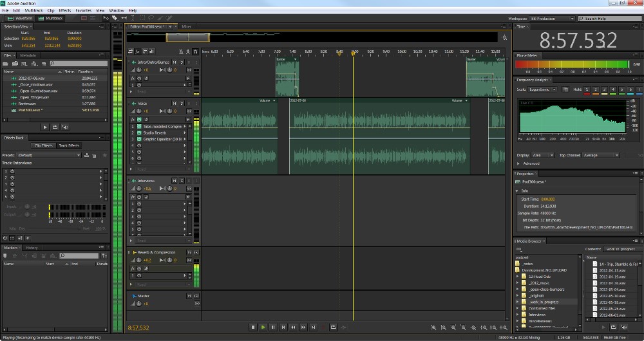
Task: Open the Effects menu
Action: pyautogui.click(x=64, y=10)
